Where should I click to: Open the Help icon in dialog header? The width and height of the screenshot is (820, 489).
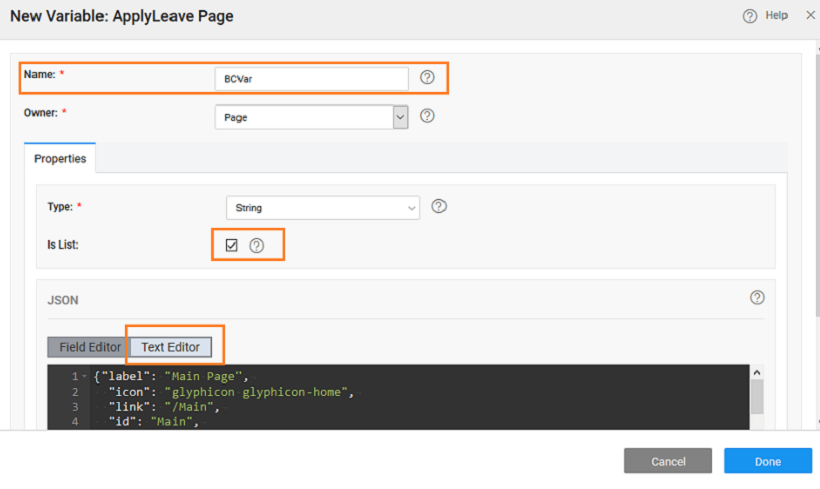click(x=750, y=16)
